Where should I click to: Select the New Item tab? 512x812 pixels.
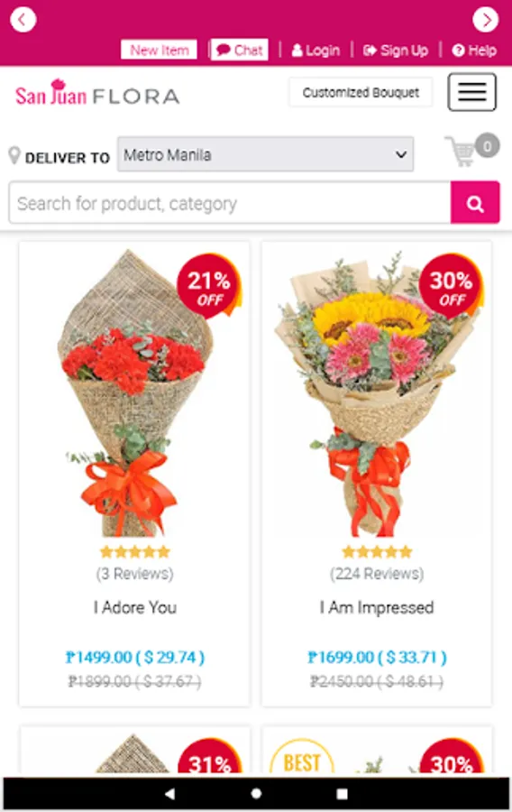pyautogui.click(x=159, y=51)
